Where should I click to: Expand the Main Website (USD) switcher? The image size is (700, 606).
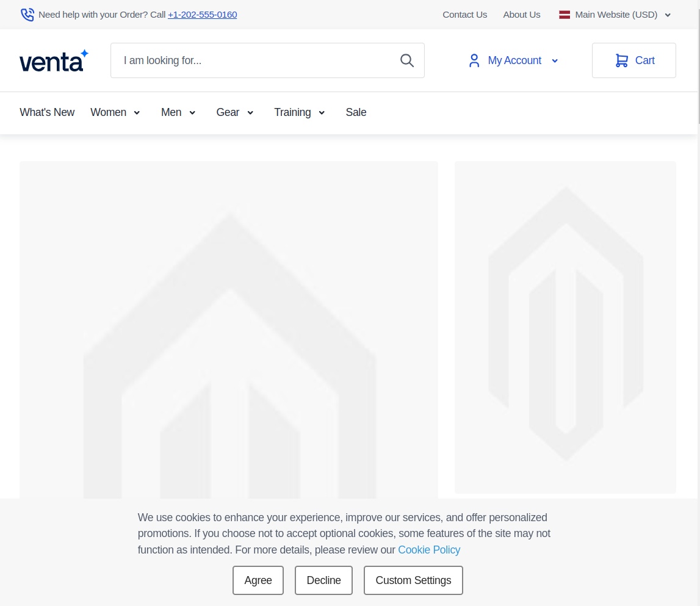tap(668, 15)
